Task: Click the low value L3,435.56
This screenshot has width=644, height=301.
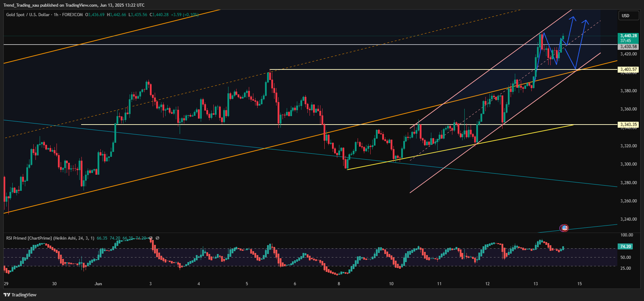Action: pos(138,15)
